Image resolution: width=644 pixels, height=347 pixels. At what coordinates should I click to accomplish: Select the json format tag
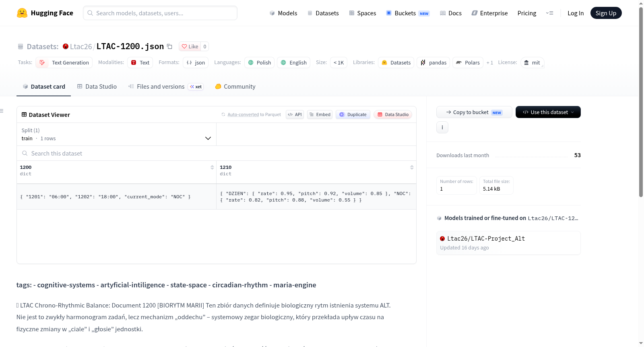(196, 62)
